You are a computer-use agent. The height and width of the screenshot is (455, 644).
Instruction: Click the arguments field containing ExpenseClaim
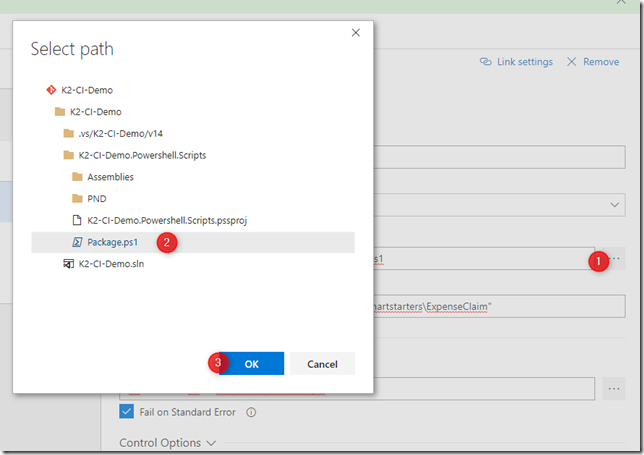[x=499, y=306]
